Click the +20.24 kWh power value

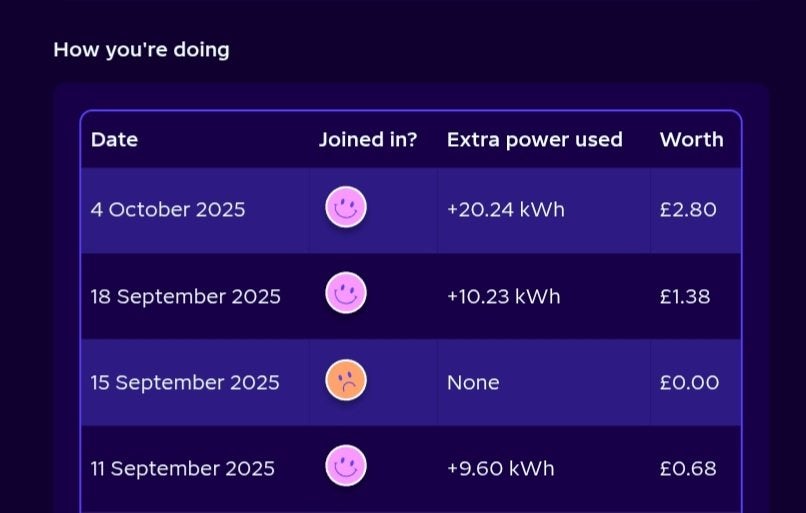(506, 210)
